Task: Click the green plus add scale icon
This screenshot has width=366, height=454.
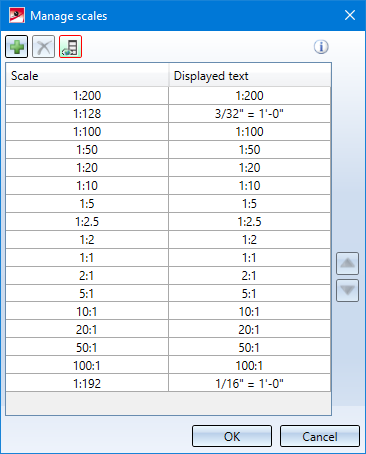Action: [x=17, y=47]
